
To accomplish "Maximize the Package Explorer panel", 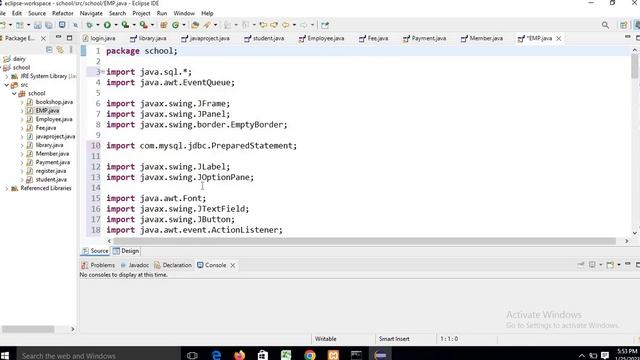I will [69, 38].
